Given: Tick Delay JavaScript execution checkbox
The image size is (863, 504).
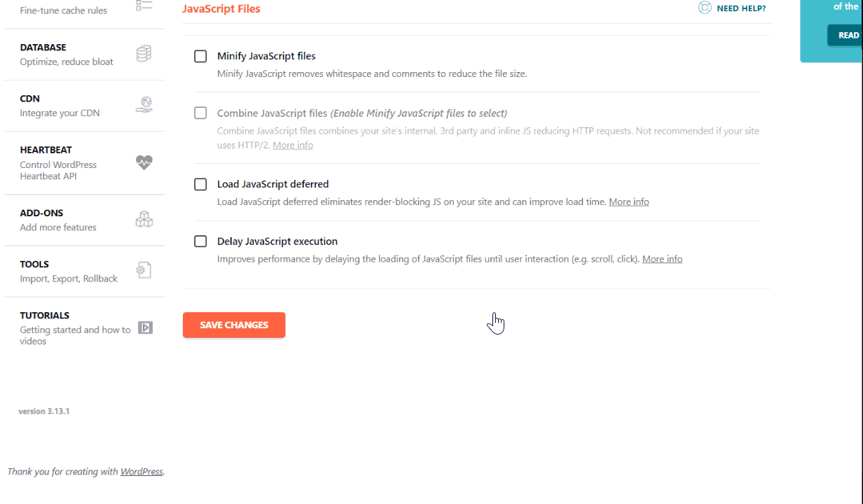Looking at the screenshot, I should 200,241.
